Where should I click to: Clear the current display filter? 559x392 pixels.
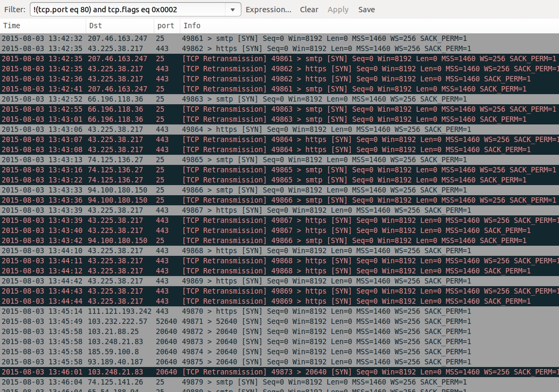(309, 10)
